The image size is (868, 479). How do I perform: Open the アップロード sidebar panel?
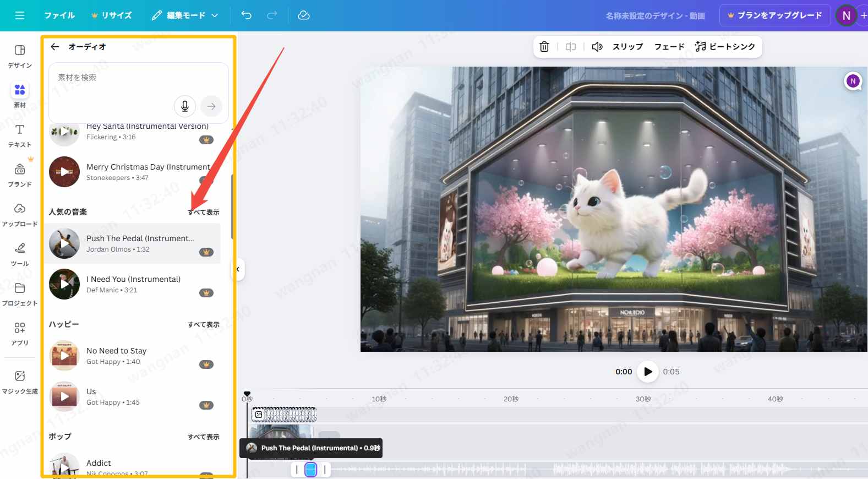(20, 215)
